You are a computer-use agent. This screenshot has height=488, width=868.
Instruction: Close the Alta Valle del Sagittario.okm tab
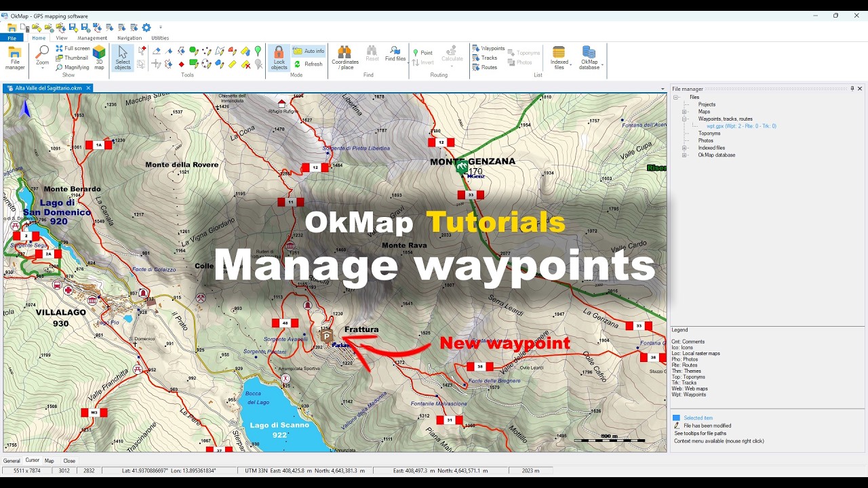pos(88,88)
